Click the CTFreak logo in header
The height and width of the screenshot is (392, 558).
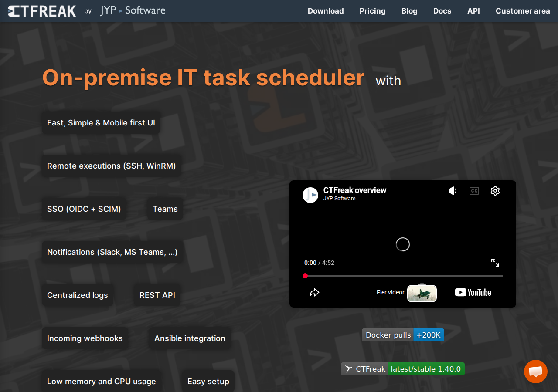[42, 11]
